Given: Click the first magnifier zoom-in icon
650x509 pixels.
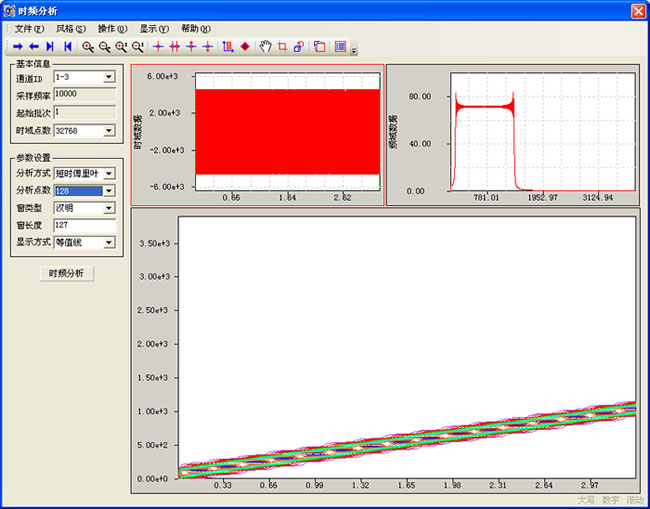Looking at the screenshot, I should click(x=88, y=46).
